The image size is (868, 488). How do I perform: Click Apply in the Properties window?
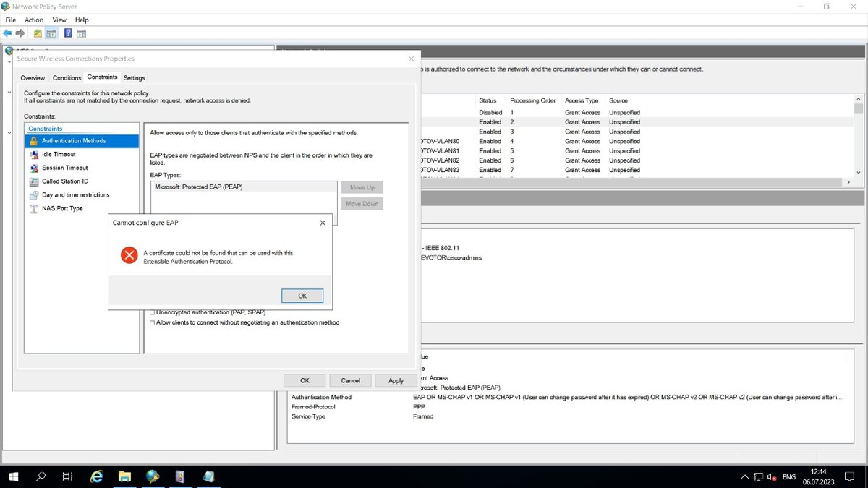tap(396, 380)
